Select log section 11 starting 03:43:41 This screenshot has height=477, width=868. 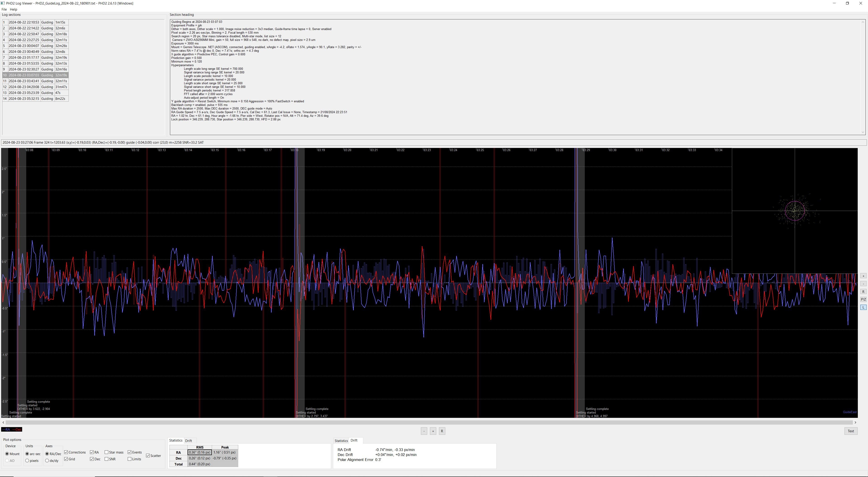click(x=24, y=81)
